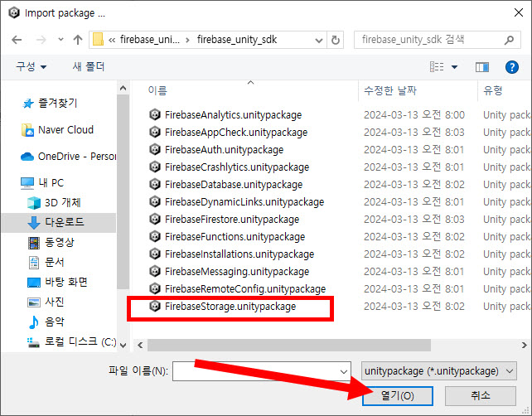Select the FirebaseStorage.unitypackage file name
The width and height of the screenshot is (532, 416).
point(230,307)
